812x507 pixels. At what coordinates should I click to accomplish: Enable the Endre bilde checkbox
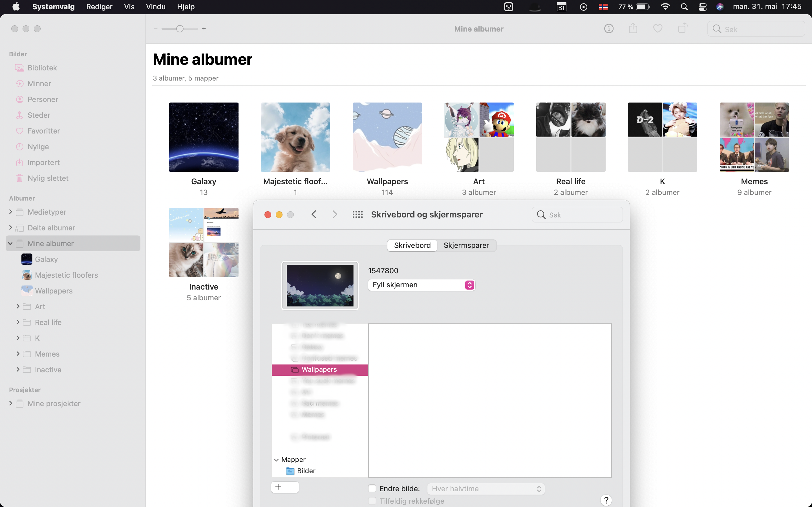tap(372, 489)
